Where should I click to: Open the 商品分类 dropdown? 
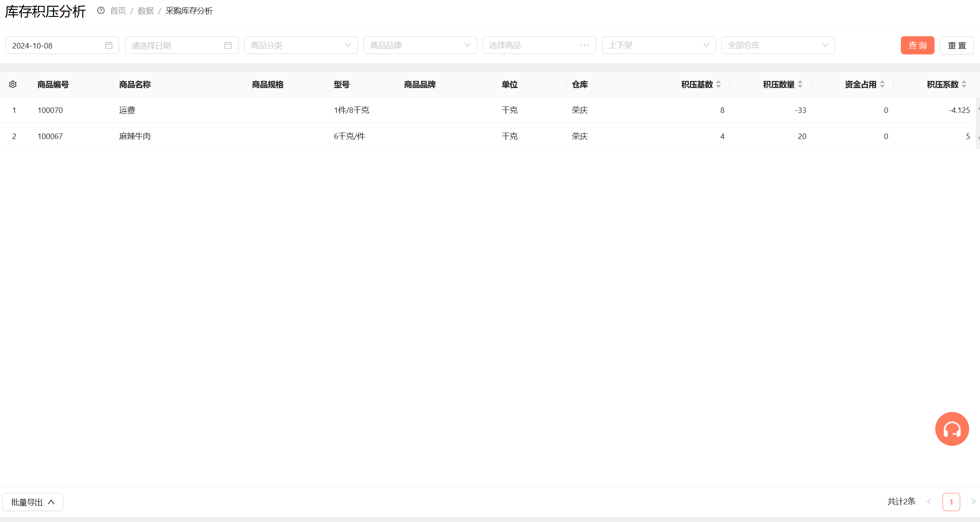click(x=301, y=45)
